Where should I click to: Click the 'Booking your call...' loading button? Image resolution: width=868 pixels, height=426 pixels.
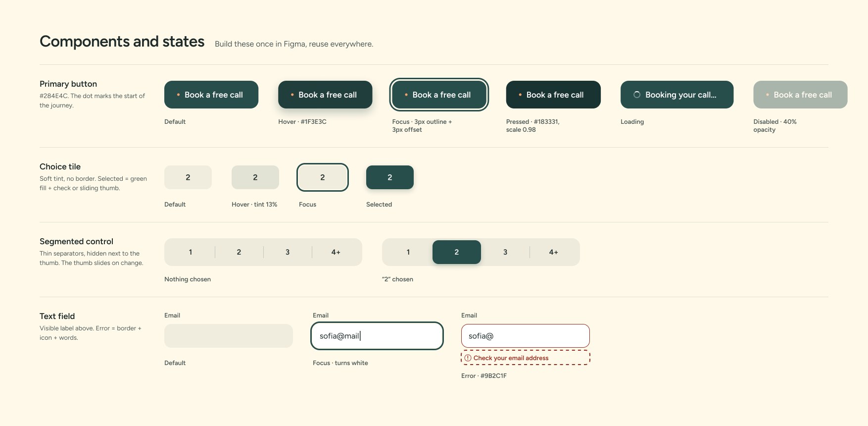click(677, 95)
